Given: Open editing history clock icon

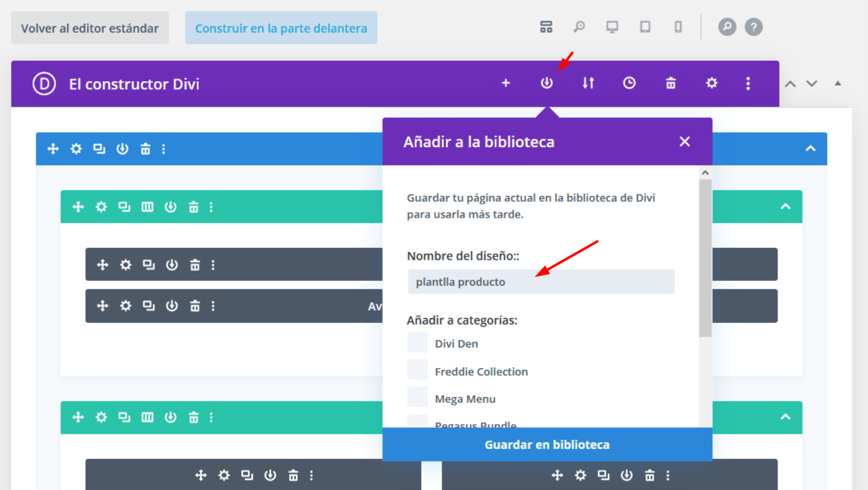Looking at the screenshot, I should click(629, 83).
